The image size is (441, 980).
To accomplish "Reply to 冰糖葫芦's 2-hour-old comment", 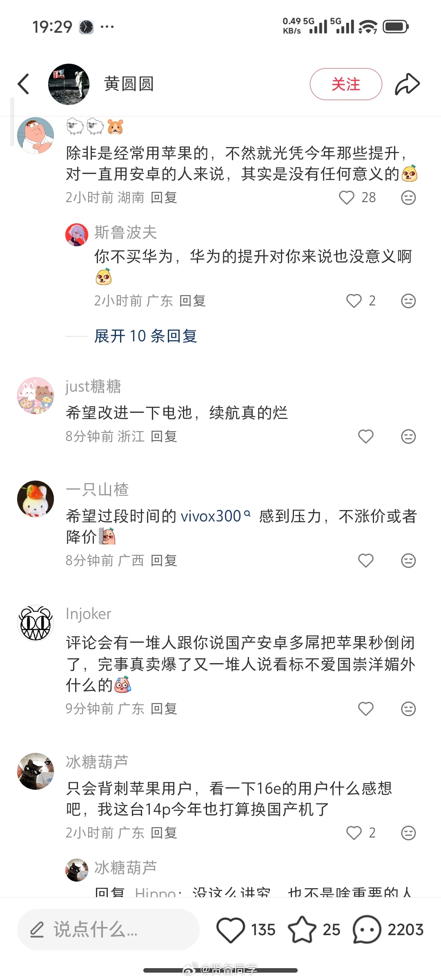I will point(164,833).
